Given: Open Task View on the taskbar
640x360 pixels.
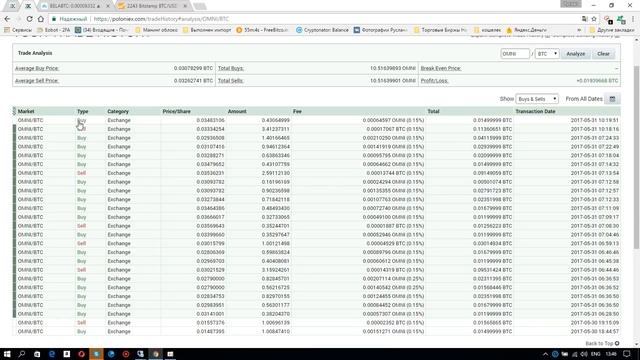Looking at the screenshot, I should click(37, 354).
